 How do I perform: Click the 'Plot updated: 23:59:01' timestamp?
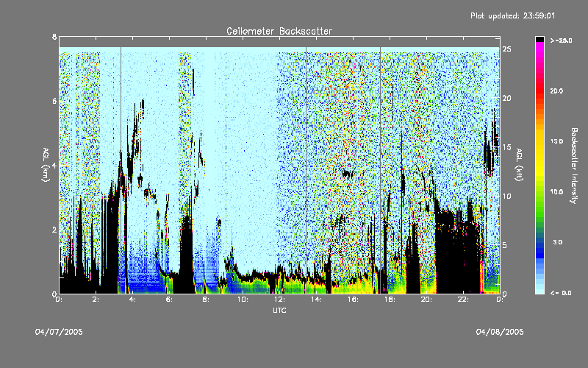pos(512,15)
